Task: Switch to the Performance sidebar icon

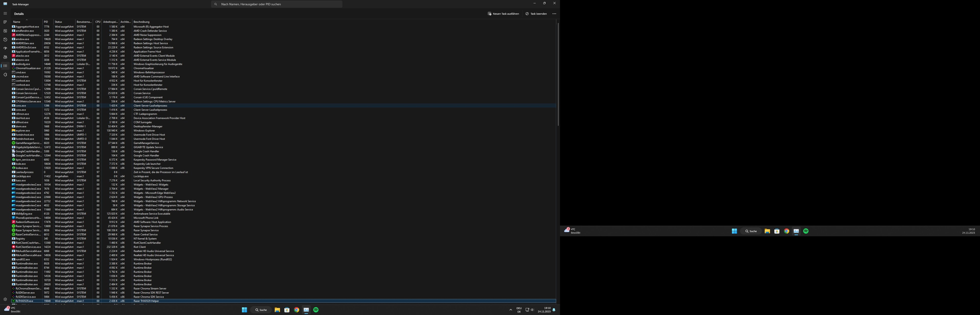Action: pos(5,31)
